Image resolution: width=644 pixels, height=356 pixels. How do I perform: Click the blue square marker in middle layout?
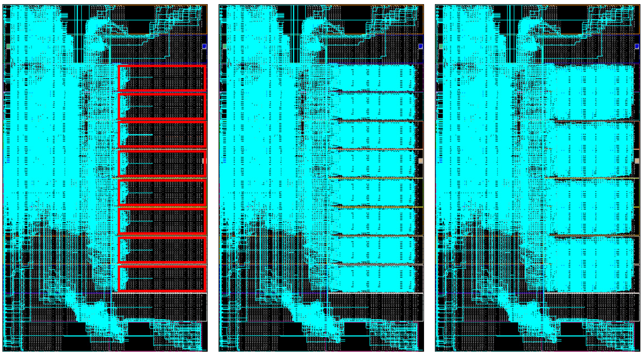click(421, 46)
